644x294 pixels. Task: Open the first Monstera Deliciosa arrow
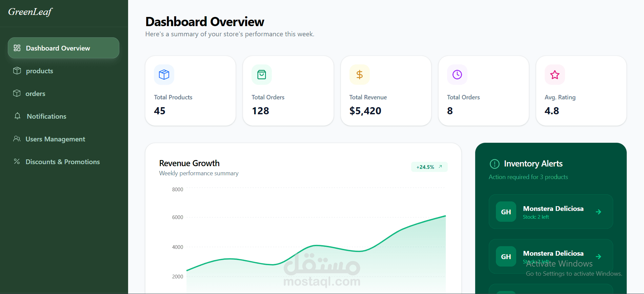click(599, 212)
